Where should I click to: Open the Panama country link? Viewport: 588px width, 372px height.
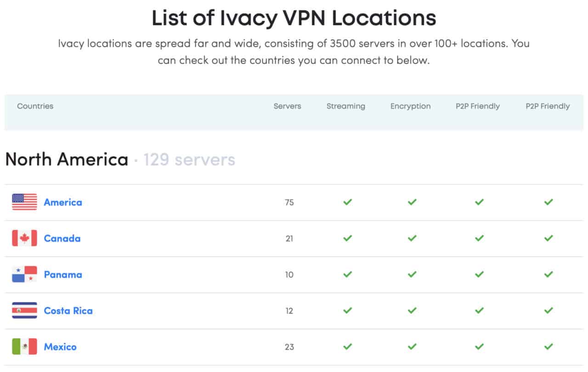pyautogui.click(x=63, y=275)
